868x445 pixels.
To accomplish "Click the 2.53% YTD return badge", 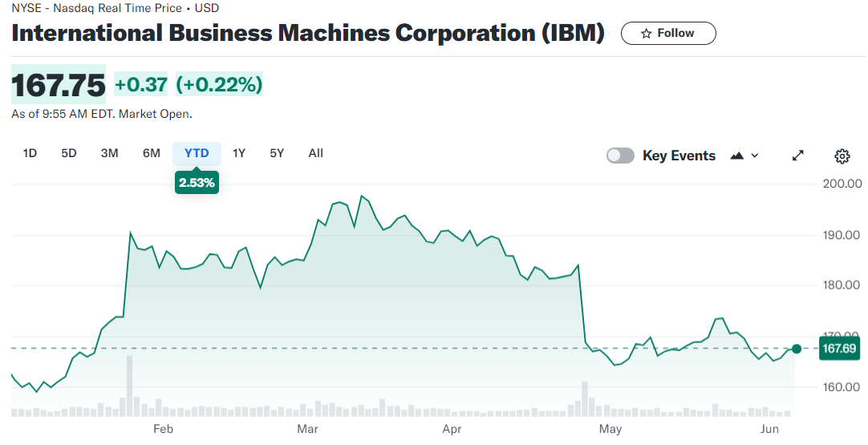I will click(x=197, y=183).
